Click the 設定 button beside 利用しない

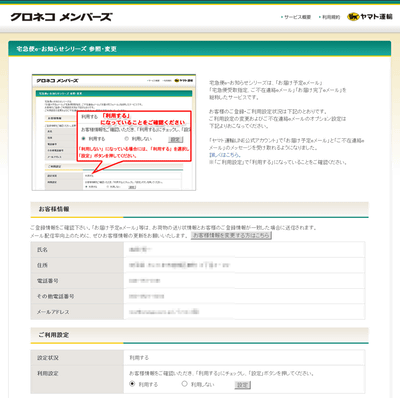tap(242, 385)
